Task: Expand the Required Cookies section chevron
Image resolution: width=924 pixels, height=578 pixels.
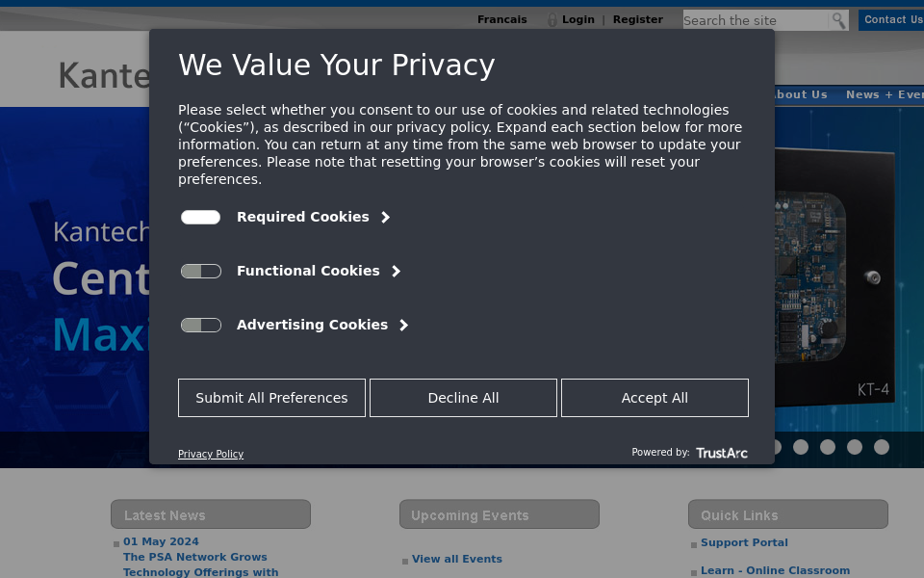Action: (385, 218)
